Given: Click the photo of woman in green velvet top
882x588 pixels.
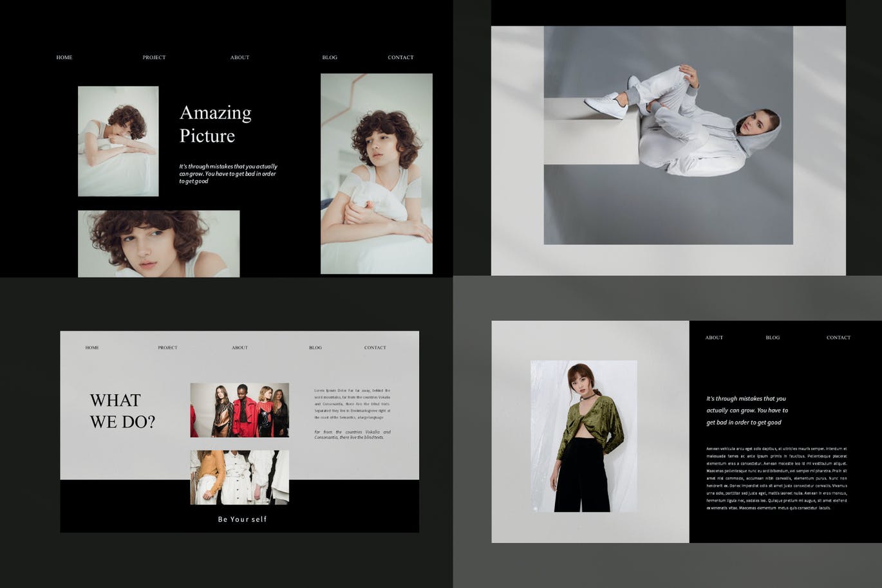Looking at the screenshot, I should click(583, 436).
